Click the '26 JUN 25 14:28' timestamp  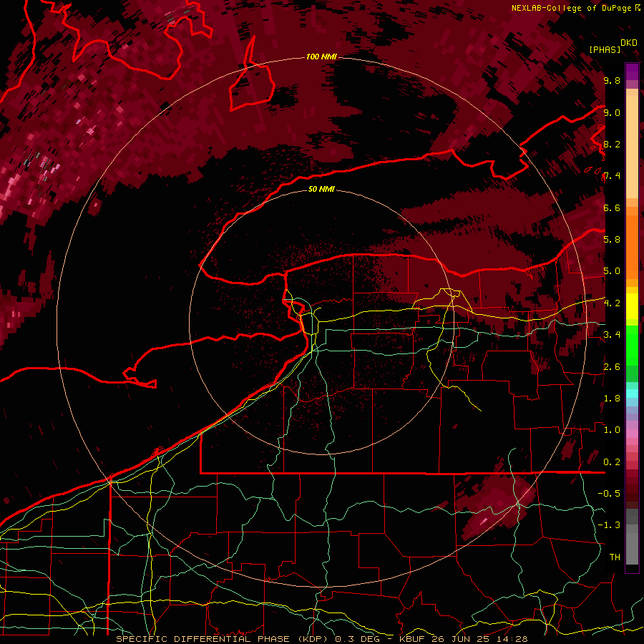479,639
